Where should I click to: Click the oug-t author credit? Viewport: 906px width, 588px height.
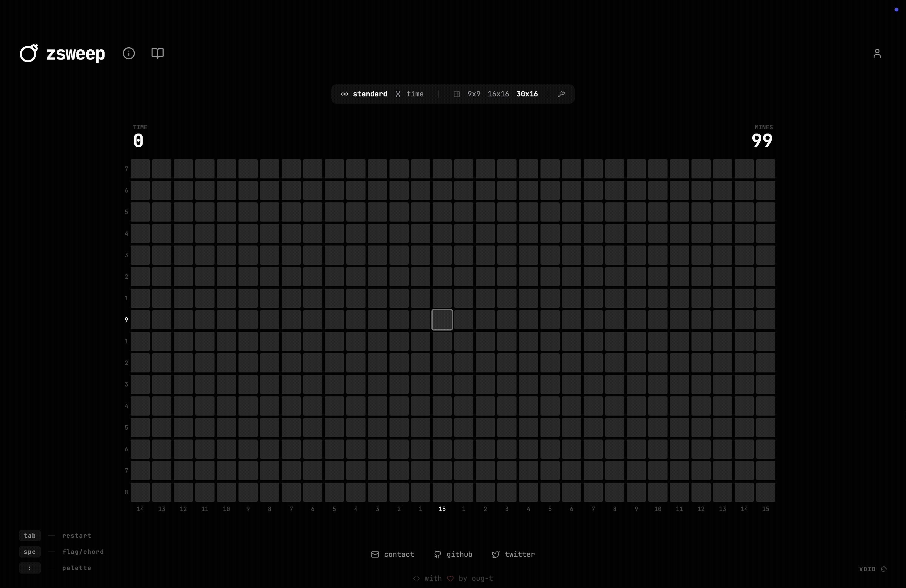coord(482,578)
